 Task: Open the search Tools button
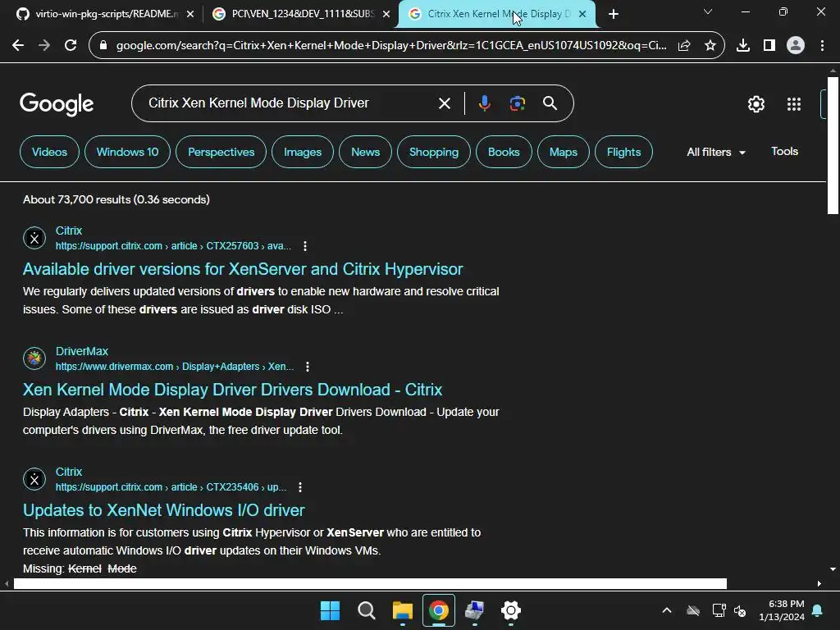(x=784, y=152)
